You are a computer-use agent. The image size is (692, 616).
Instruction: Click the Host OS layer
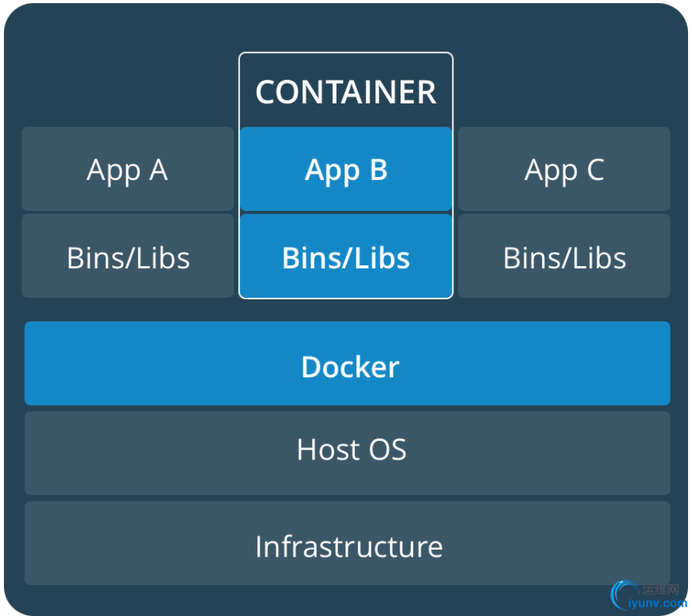(x=158, y=453)
